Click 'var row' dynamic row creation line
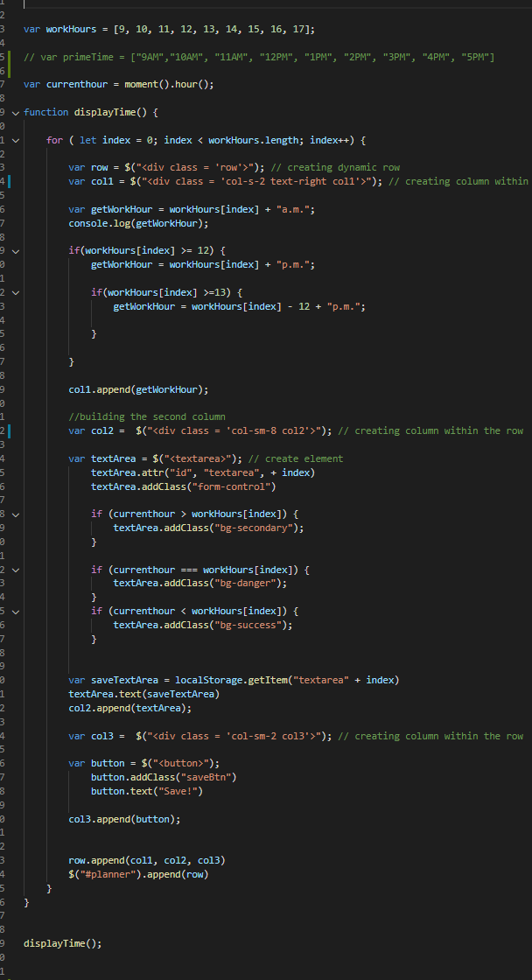This screenshot has width=532, height=980. pyautogui.click(x=234, y=167)
